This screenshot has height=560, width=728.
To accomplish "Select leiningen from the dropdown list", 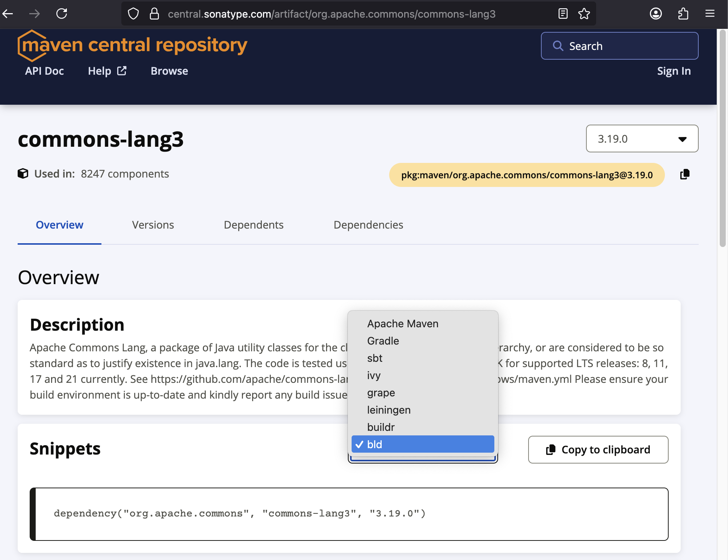I will [x=389, y=410].
